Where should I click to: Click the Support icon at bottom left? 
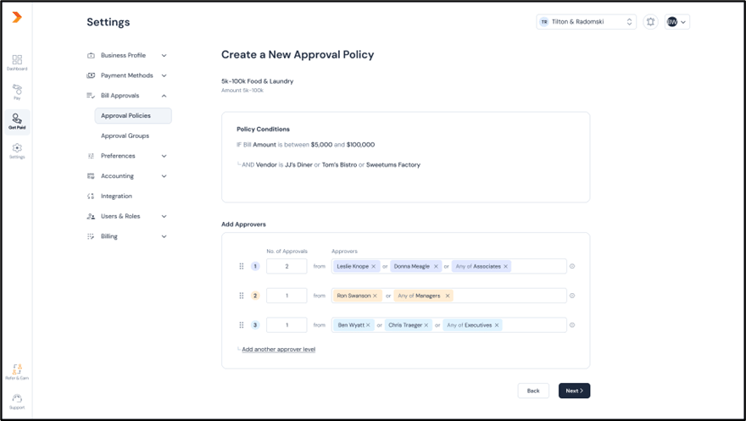pos(17,400)
